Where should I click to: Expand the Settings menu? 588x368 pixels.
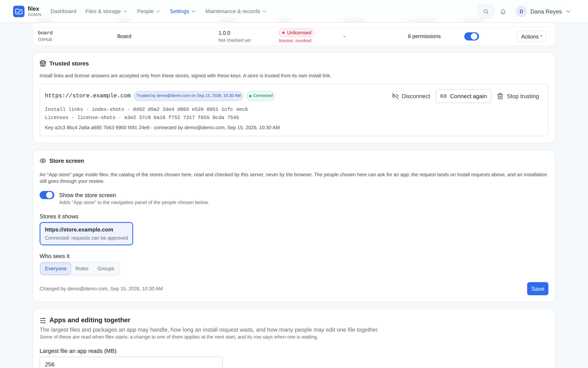[x=183, y=11]
